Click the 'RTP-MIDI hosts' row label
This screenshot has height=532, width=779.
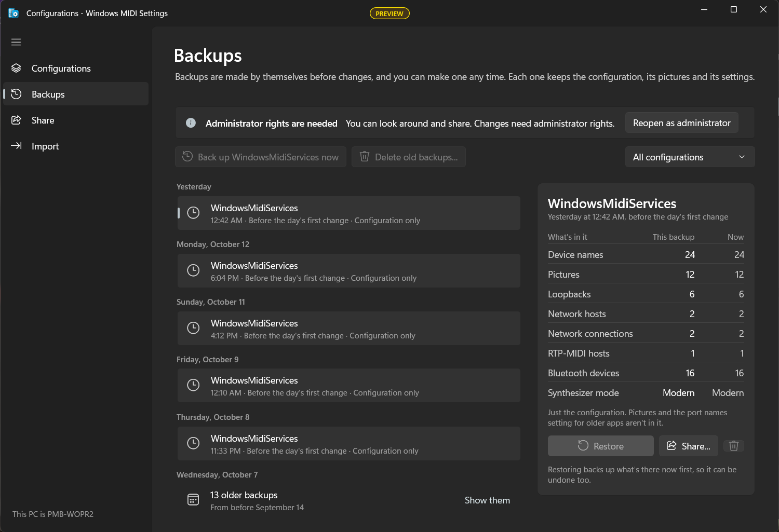[x=579, y=353]
